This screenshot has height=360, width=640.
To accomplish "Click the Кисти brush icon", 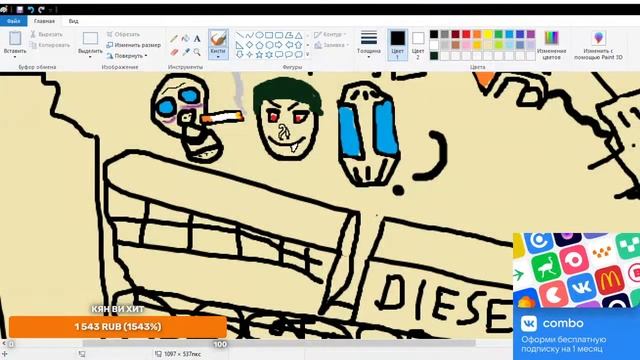I will (x=218, y=39).
